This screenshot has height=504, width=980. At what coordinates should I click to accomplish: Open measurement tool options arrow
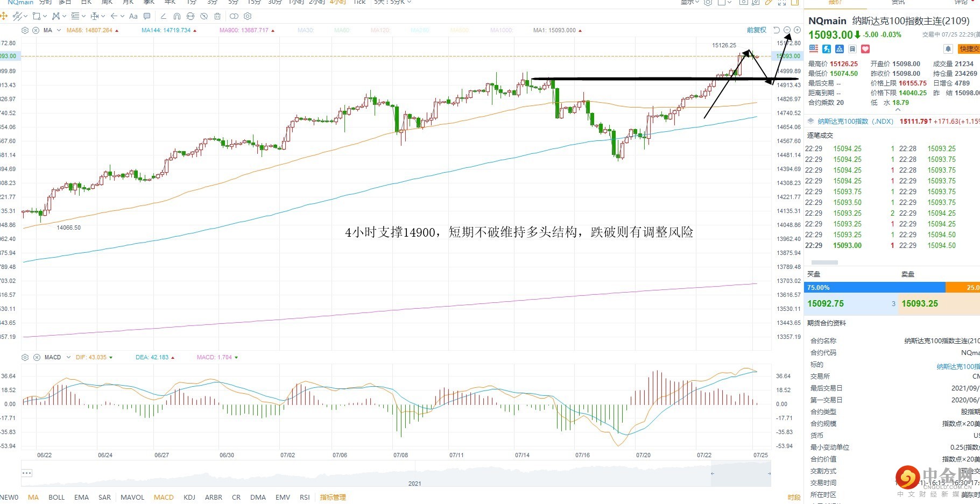pos(103,16)
